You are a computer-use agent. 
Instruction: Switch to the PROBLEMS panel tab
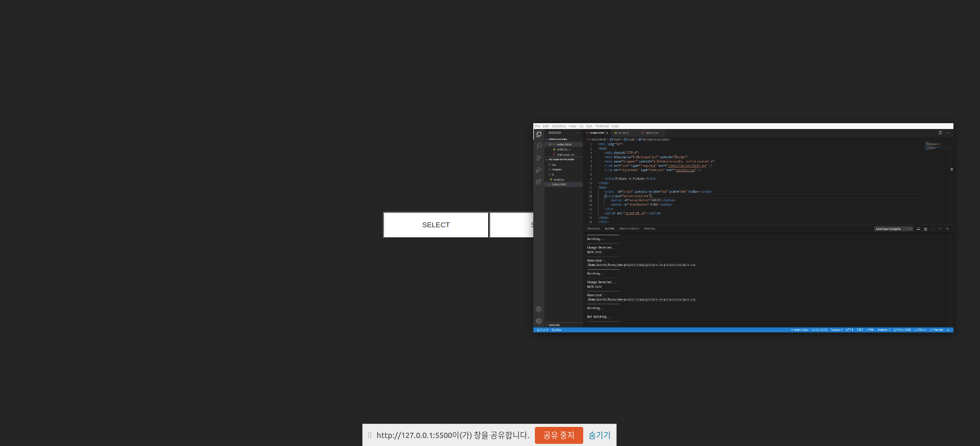pyautogui.click(x=594, y=229)
